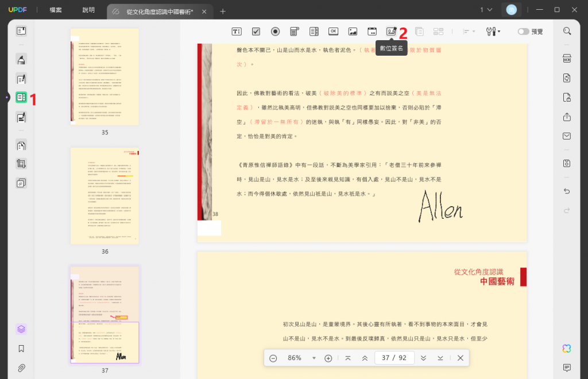Undo the last action
The width and height of the screenshot is (588, 379).
coord(567,191)
